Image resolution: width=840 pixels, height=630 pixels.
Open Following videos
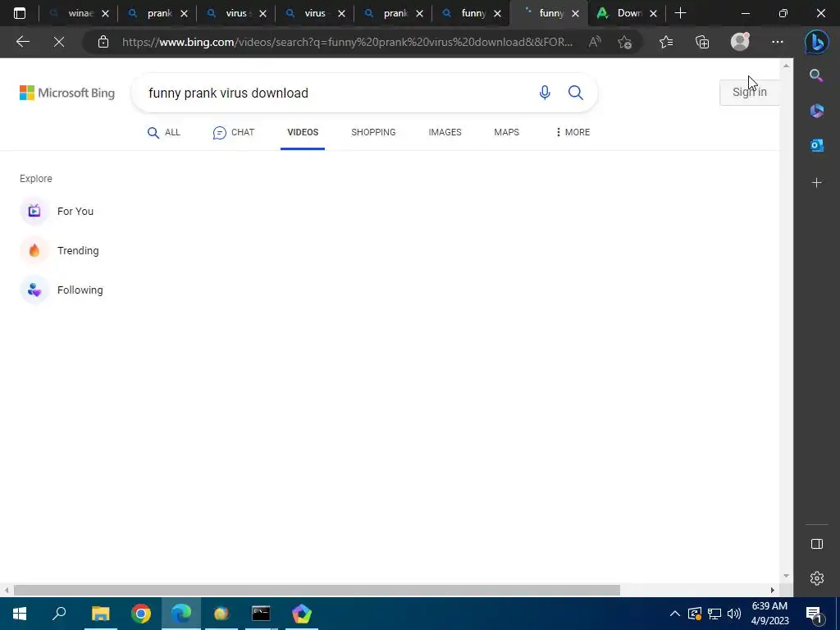point(62,290)
